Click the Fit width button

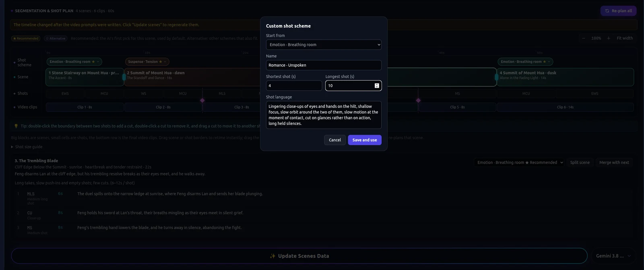(x=625, y=38)
